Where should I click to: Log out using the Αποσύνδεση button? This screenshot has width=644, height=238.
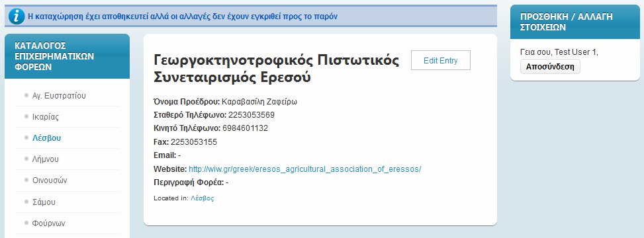click(x=550, y=67)
